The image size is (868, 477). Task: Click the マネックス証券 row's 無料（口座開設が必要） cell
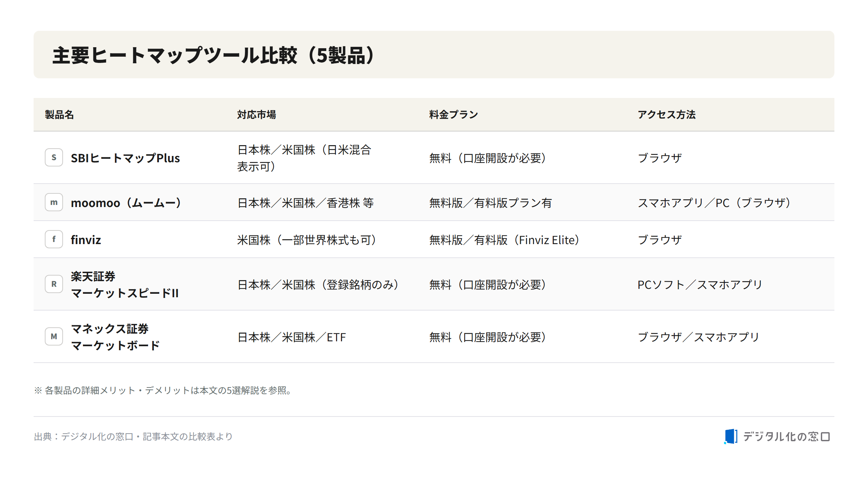(x=488, y=337)
